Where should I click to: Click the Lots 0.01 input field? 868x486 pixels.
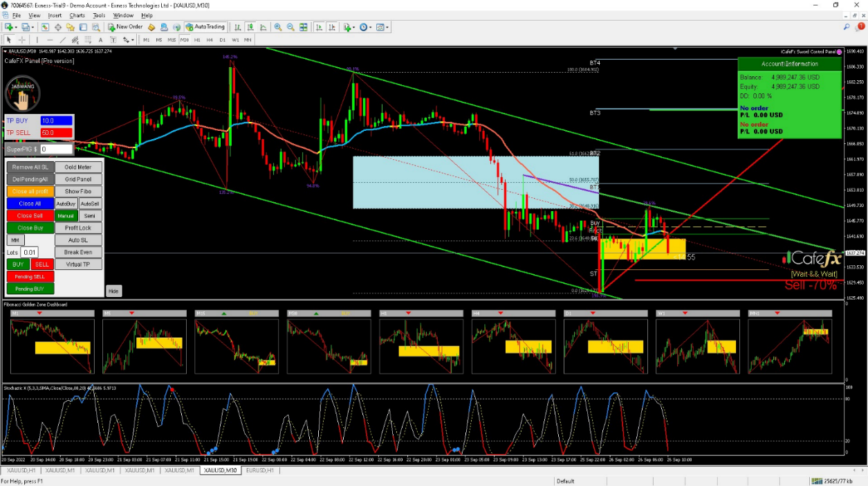(30, 253)
